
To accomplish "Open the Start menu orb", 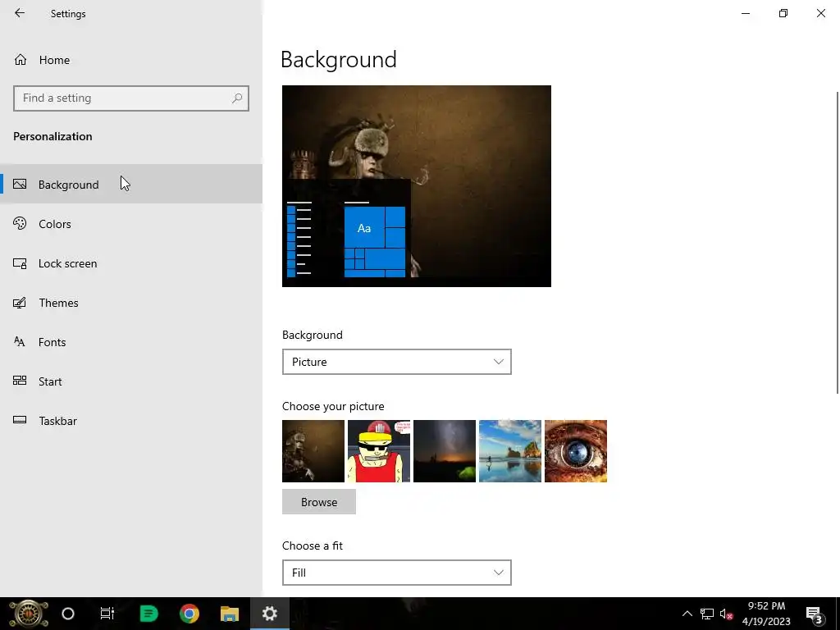I will (29, 614).
